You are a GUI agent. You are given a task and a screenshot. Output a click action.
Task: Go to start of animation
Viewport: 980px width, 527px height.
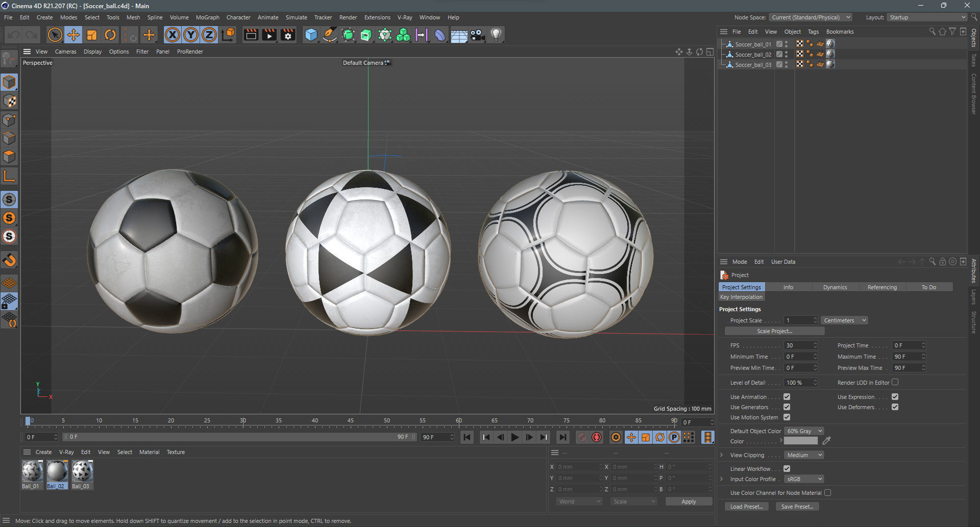point(467,437)
